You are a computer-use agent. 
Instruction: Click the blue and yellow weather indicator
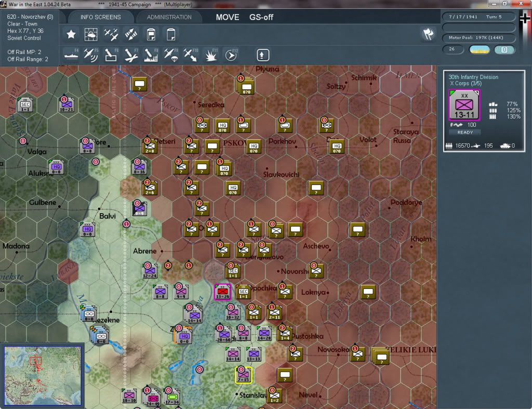(479, 49)
